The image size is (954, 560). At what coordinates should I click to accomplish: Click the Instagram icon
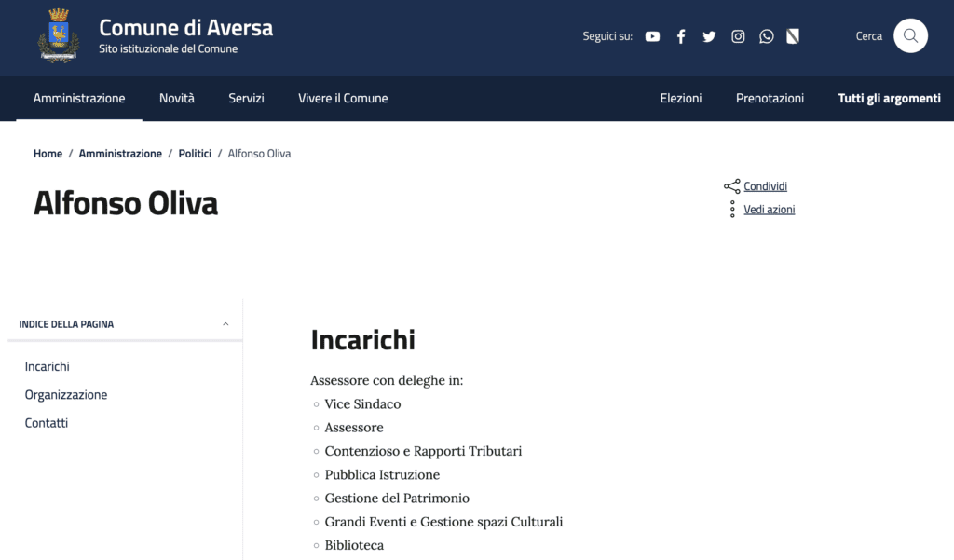coord(738,36)
